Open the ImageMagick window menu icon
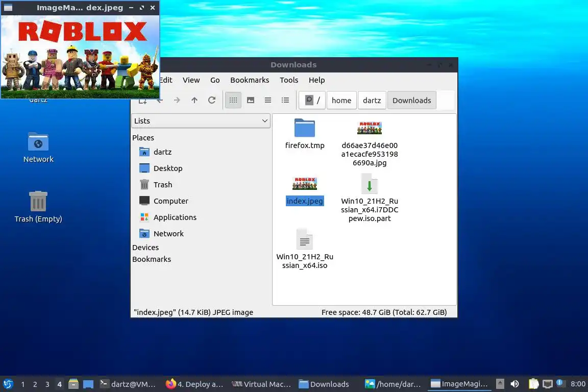This screenshot has height=392, width=588. click(x=8, y=8)
